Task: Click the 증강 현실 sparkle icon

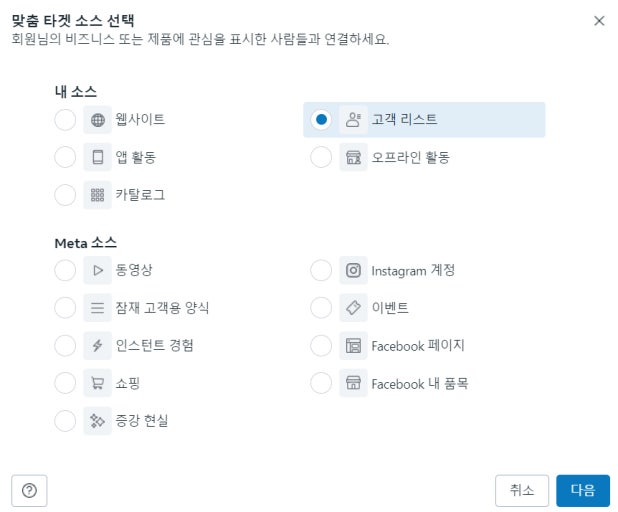Action: 98,421
